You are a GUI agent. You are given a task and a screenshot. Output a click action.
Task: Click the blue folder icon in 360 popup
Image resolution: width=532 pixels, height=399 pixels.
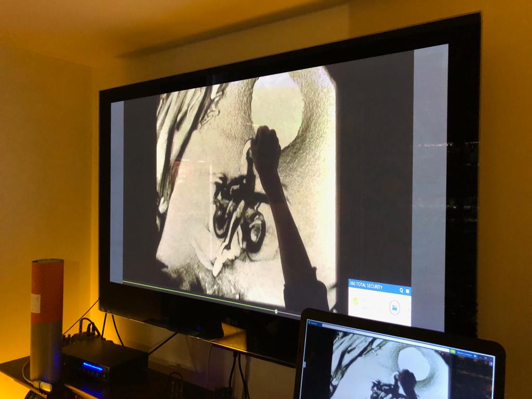pos(395,308)
